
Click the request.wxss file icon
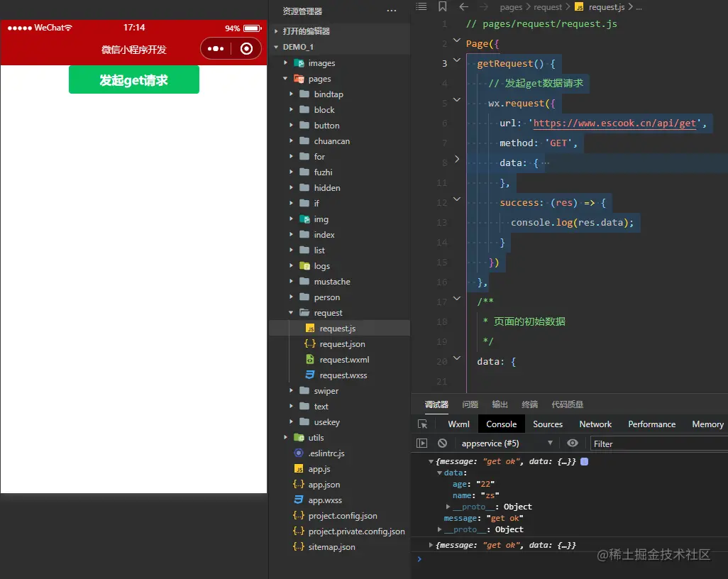(310, 375)
